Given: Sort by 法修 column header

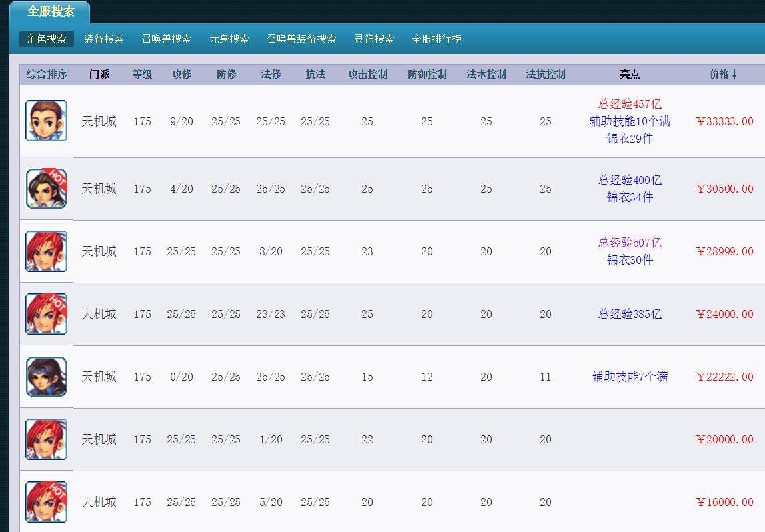Looking at the screenshot, I should tap(271, 74).
